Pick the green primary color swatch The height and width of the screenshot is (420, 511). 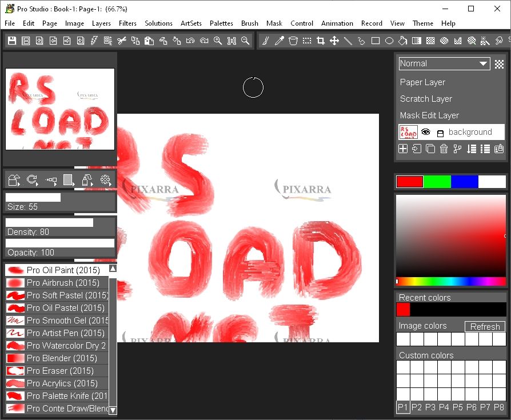[437, 182]
